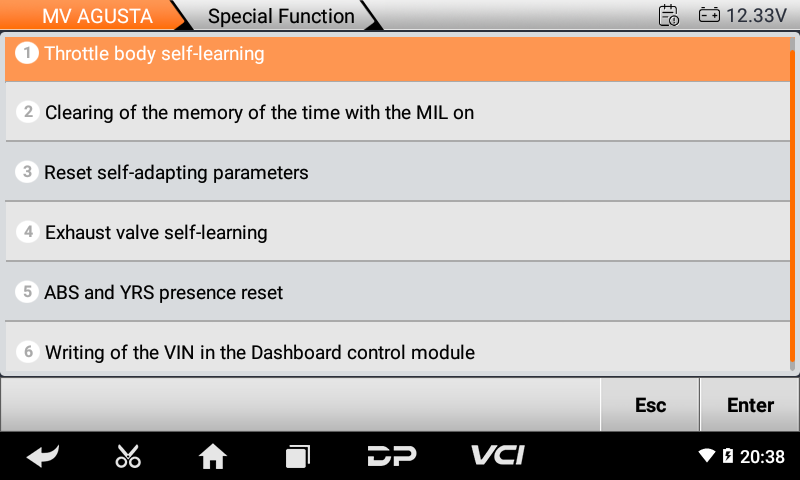Tap the battery voltage icon
This screenshot has width=800, height=480.
click(x=709, y=15)
